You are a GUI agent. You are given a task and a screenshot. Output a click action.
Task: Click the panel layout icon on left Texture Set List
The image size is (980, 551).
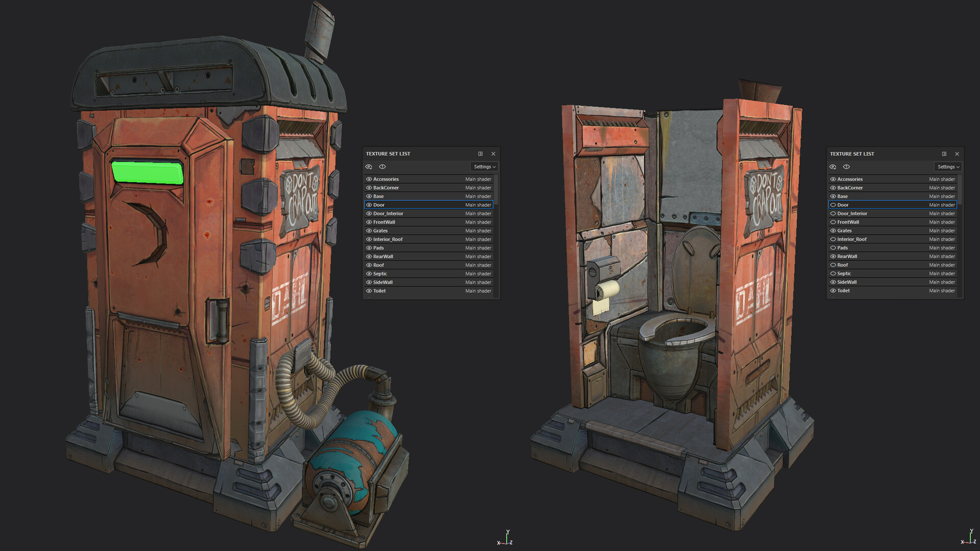tap(481, 154)
